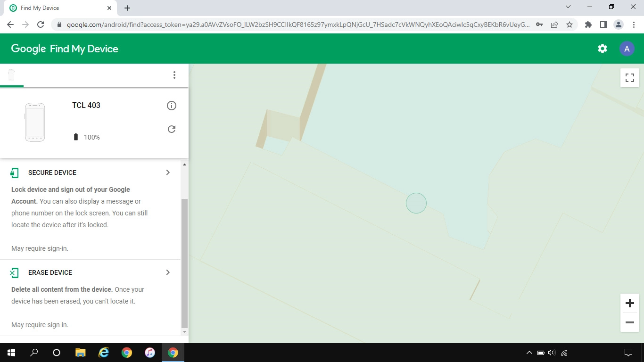
Task: Toggle the browser extensions puzzle icon
Action: pyautogui.click(x=588, y=24)
